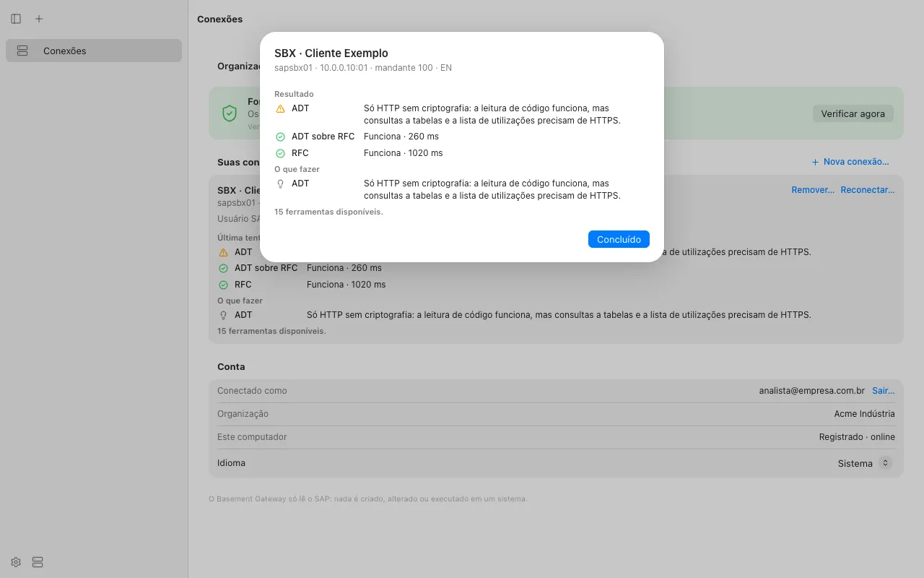Click the plus icon above the sidebar
This screenshot has height=578, width=924.
[x=39, y=19]
